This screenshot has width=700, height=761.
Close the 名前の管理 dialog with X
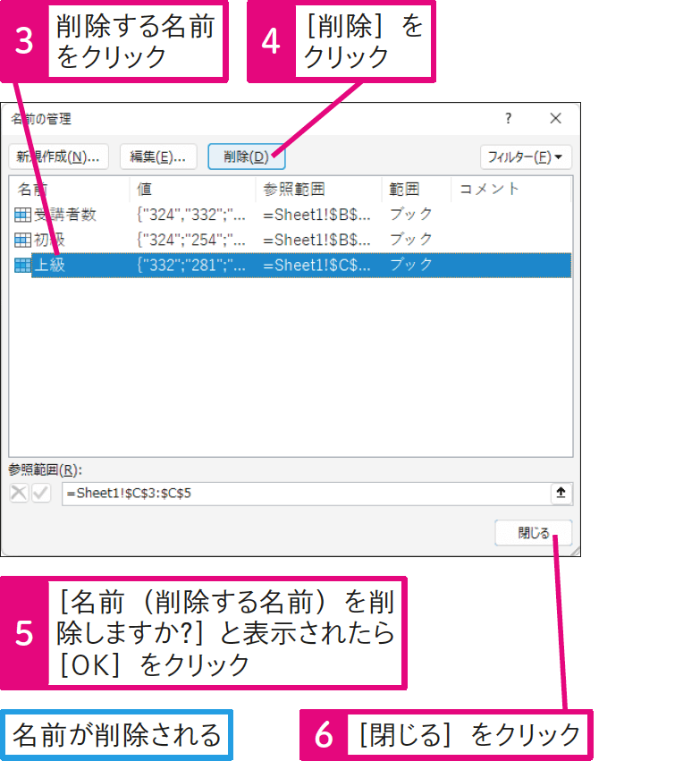coord(555,118)
